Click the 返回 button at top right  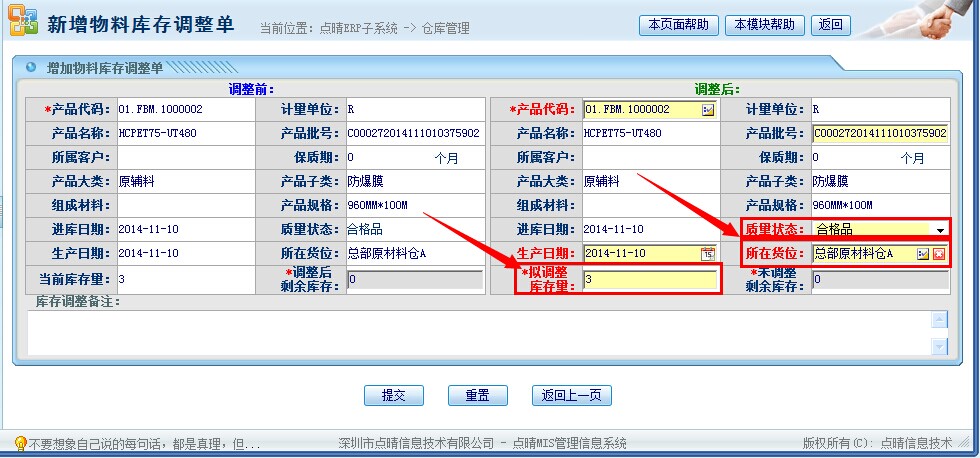tap(831, 25)
